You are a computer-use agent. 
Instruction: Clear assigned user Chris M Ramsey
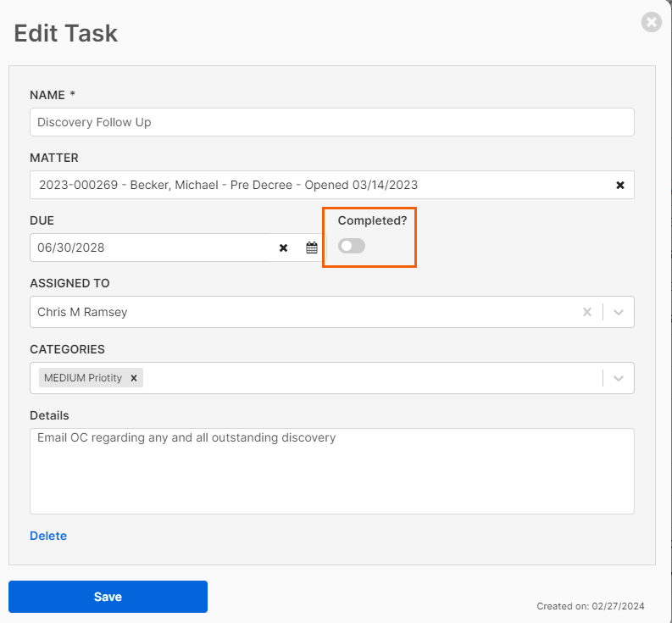point(586,312)
